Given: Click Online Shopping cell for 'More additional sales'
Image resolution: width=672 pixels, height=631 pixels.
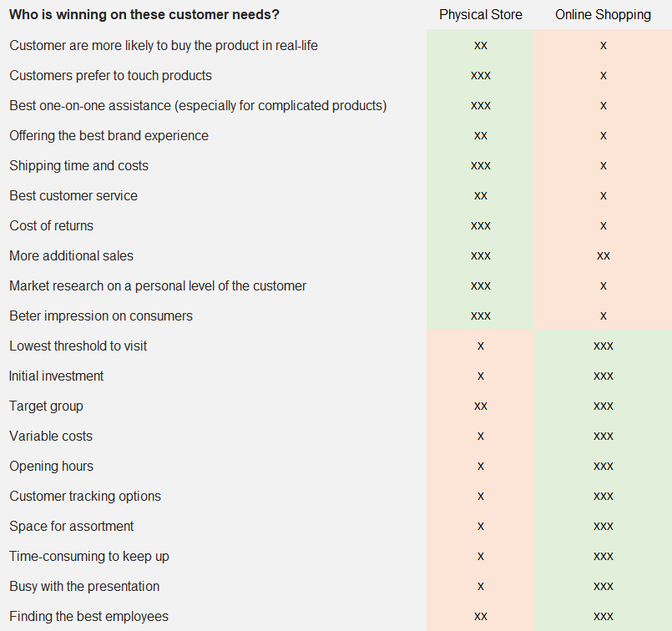Looking at the screenshot, I should [x=603, y=256].
